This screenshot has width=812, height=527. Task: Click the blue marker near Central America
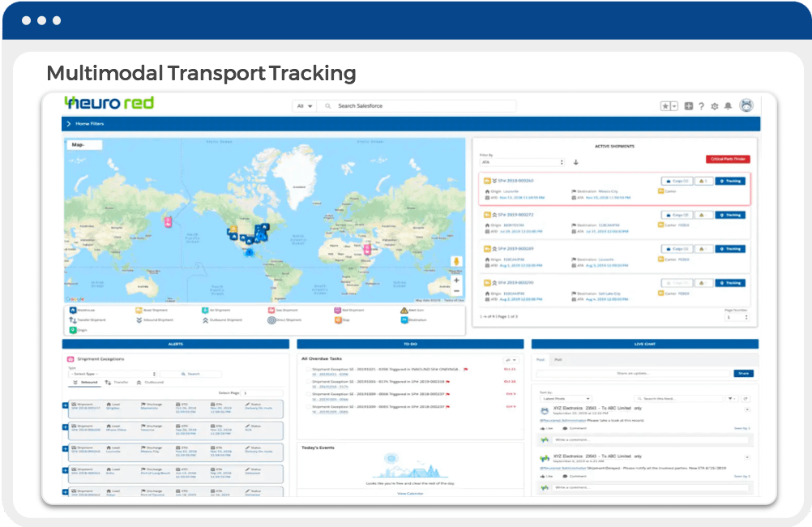click(x=249, y=252)
